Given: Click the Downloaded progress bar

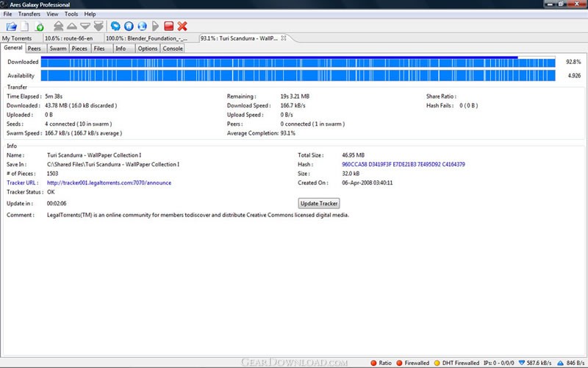Looking at the screenshot, I should click(298, 62).
